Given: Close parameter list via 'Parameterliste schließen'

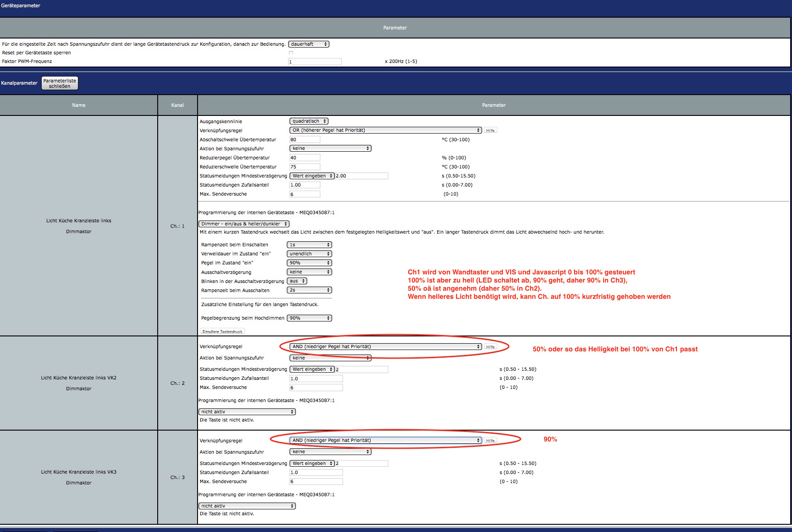Looking at the screenshot, I should (60, 83).
